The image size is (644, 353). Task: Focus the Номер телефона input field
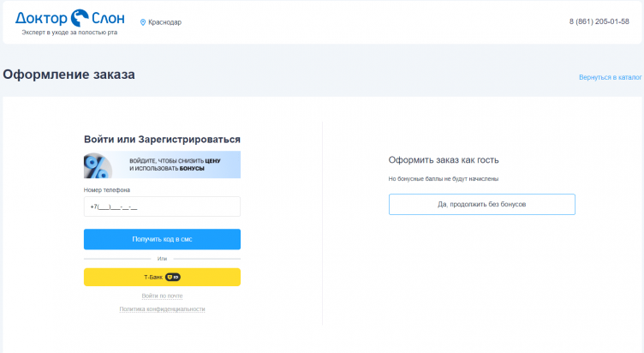[162, 206]
